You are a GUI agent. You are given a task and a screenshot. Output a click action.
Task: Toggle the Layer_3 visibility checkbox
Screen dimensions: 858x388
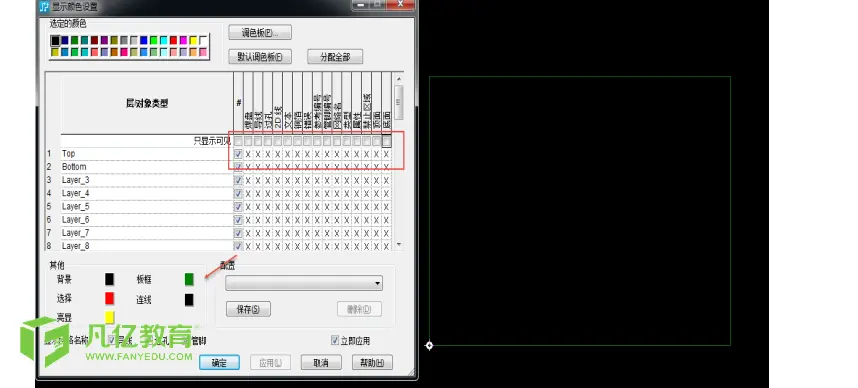[238, 180]
